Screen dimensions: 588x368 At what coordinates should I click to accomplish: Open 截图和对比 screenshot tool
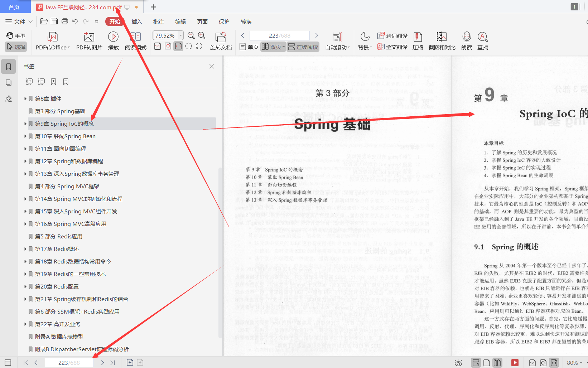[x=442, y=41]
